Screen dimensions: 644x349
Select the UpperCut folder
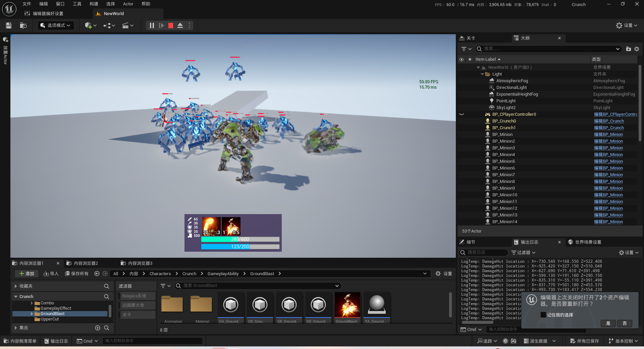tap(49, 319)
